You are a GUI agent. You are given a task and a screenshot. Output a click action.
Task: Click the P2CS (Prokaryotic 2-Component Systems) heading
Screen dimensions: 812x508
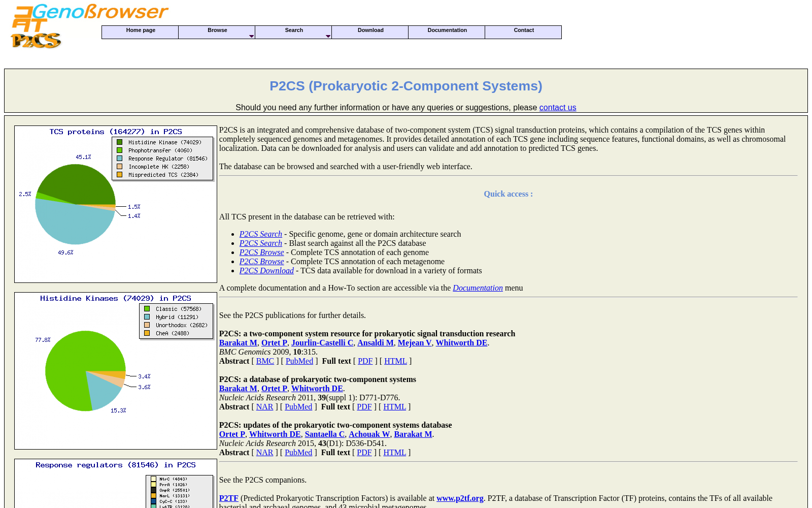pos(406,86)
